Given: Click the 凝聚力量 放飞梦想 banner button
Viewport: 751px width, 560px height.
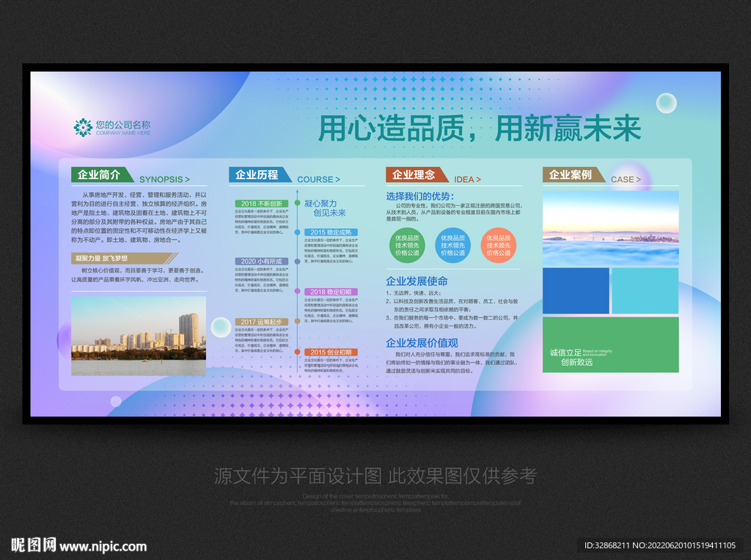Looking at the screenshot, I should (x=121, y=258).
